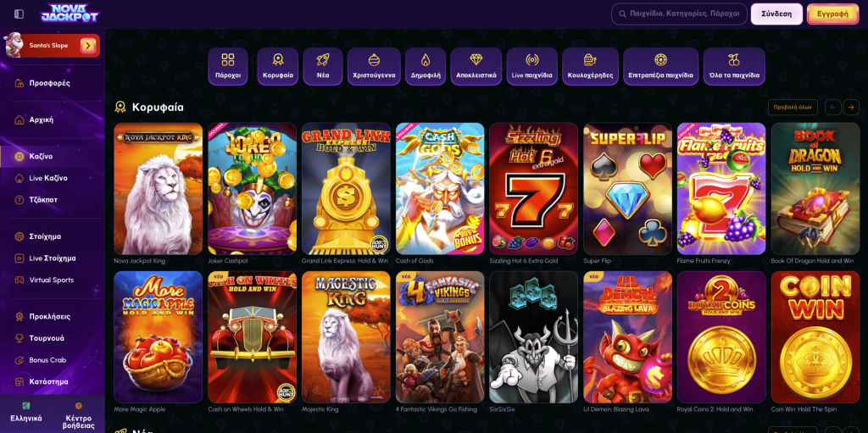868x433 pixels.
Task: Open Επιτραπέζια παιχνίδια table games category
Action: pos(660,66)
